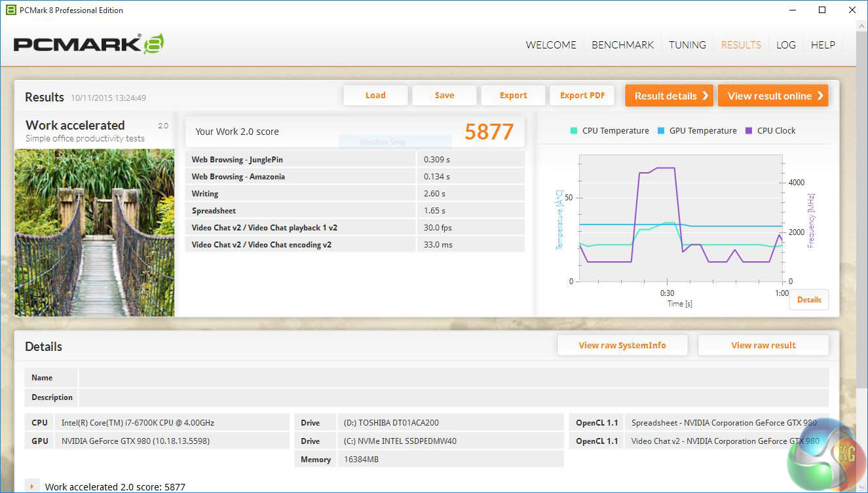Click the Export button
868x493 pixels.
tap(513, 96)
